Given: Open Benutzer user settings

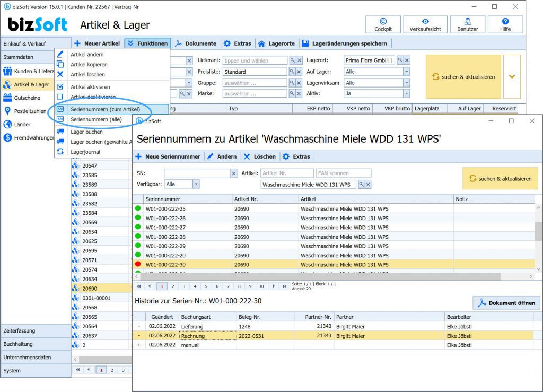Looking at the screenshot, I should pyautogui.click(x=468, y=24).
